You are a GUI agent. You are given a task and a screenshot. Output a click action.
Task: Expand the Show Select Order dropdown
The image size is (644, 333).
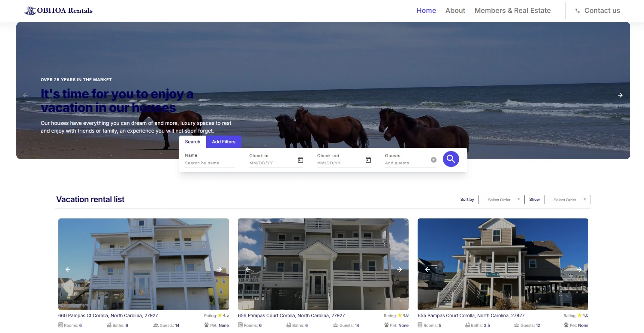[x=567, y=200]
